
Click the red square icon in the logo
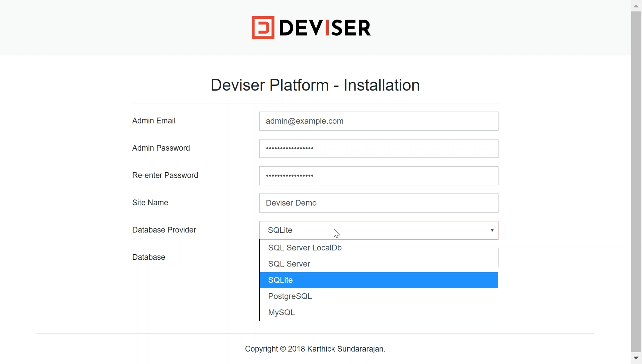263,27
